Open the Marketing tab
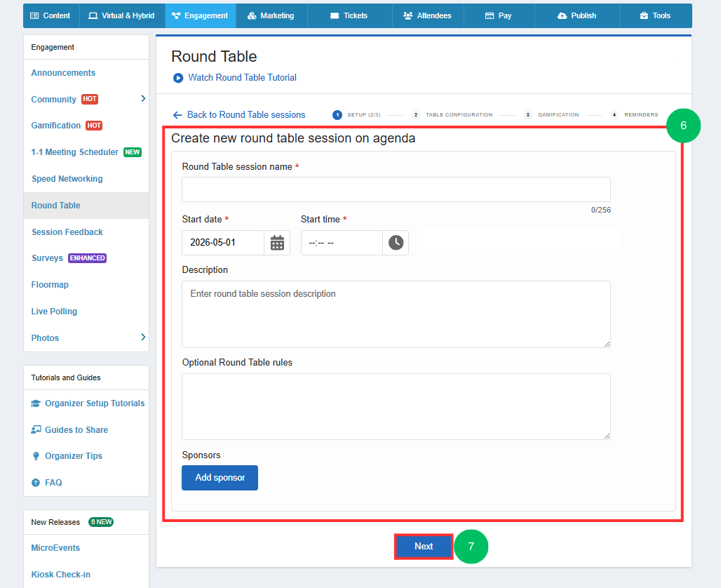Image resolution: width=721 pixels, height=588 pixels. click(271, 15)
